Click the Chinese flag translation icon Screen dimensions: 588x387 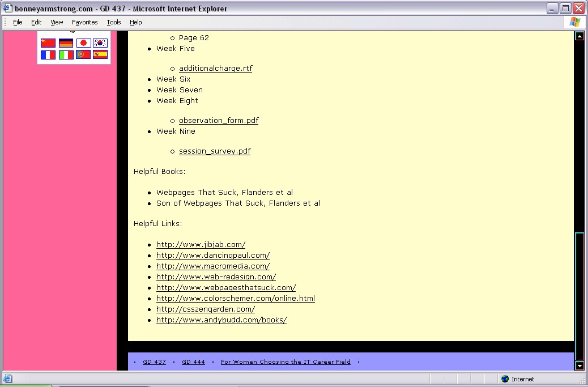pos(48,43)
